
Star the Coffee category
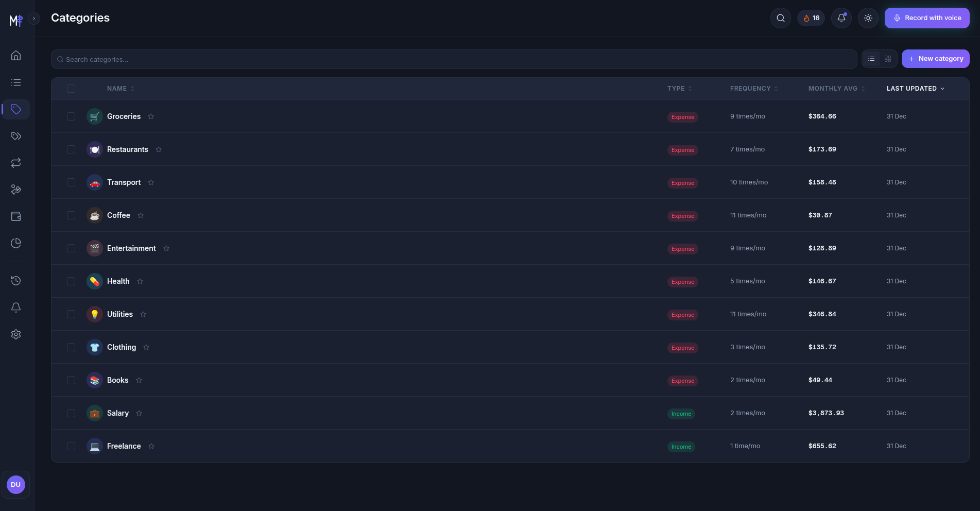click(x=141, y=215)
